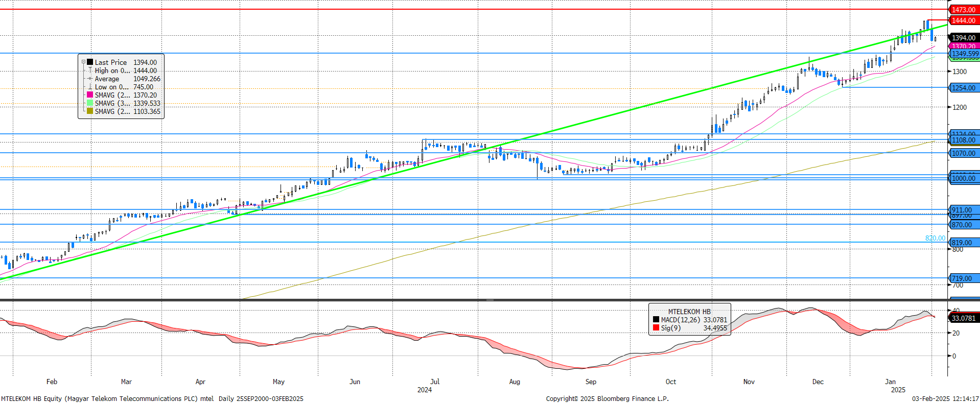Click the 03-Feb-2025 12:14:17 timestamp
Image resolution: width=980 pixels, height=403 pixels.
[x=945, y=398]
